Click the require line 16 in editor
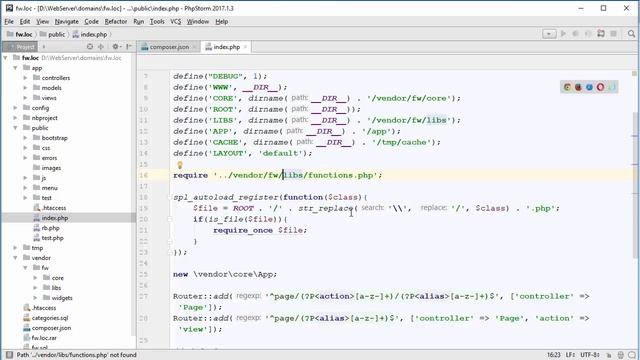 [278, 175]
